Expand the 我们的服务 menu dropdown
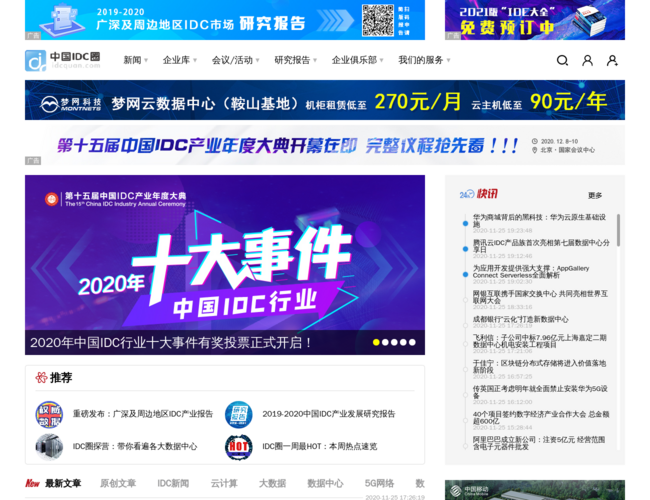Screen dimensions: 650x500 pyautogui.click(x=424, y=60)
